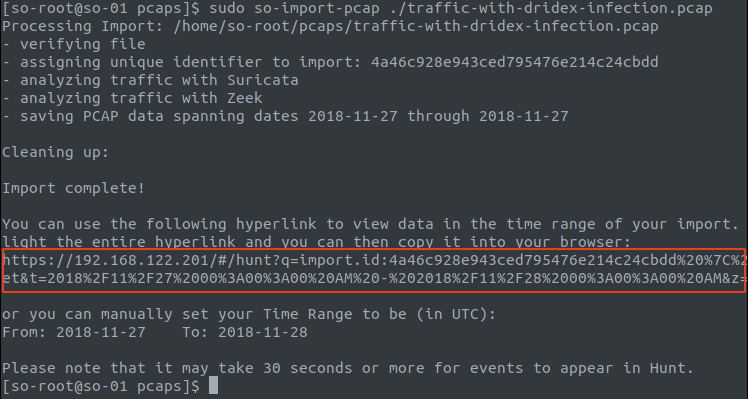Viewport: 748px width, 399px height.
Task: Select the ./traffic-with-dridex-infection.pcap argument in the command
Action: point(551,8)
